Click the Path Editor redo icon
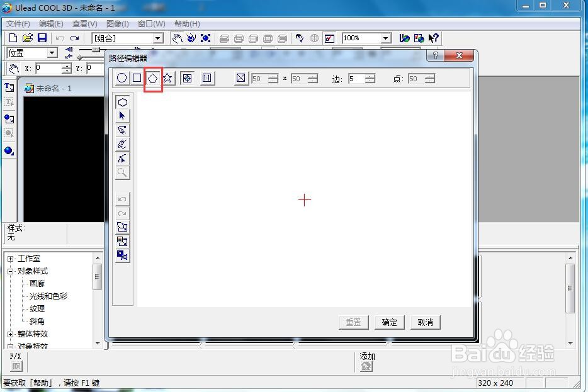The height and width of the screenshot is (392, 588). point(122,213)
